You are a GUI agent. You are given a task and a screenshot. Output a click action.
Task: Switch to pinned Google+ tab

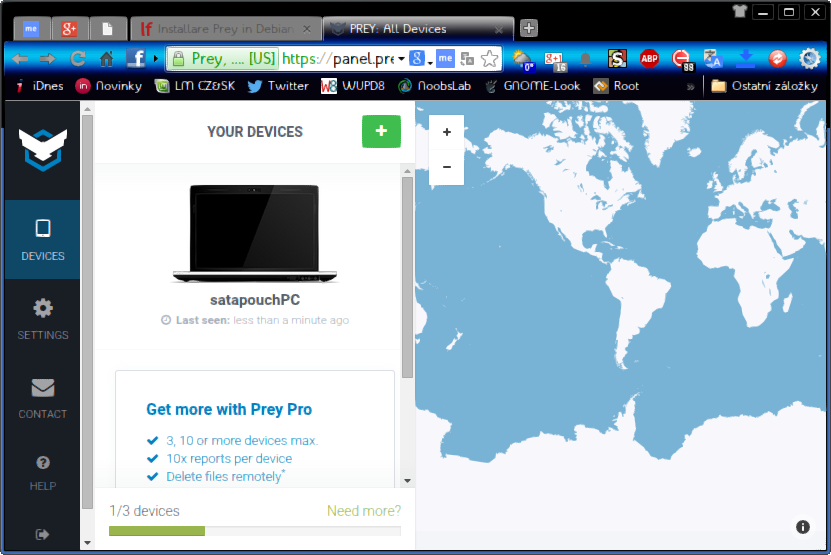point(69,29)
